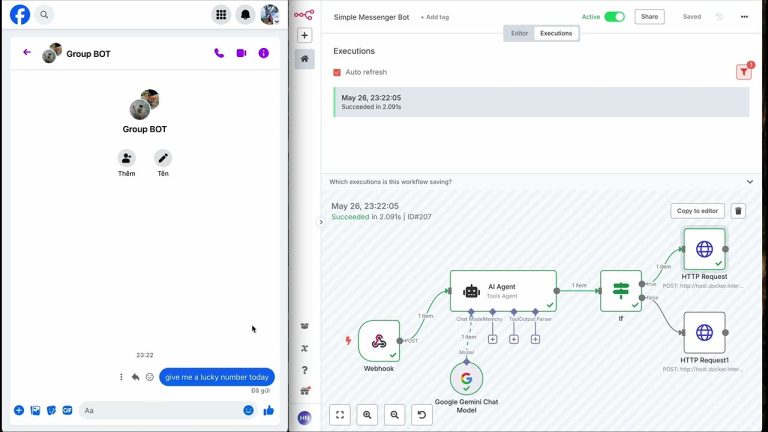Image resolution: width=768 pixels, height=432 pixels.
Task: Select the May 26, 23:22:05 execution row
Action: click(x=541, y=102)
